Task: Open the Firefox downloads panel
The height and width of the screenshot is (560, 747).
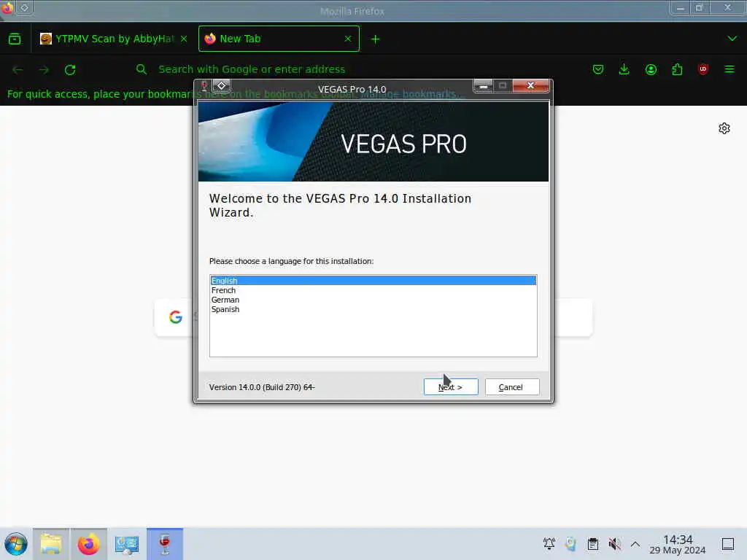Action: click(x=624, y=69)
